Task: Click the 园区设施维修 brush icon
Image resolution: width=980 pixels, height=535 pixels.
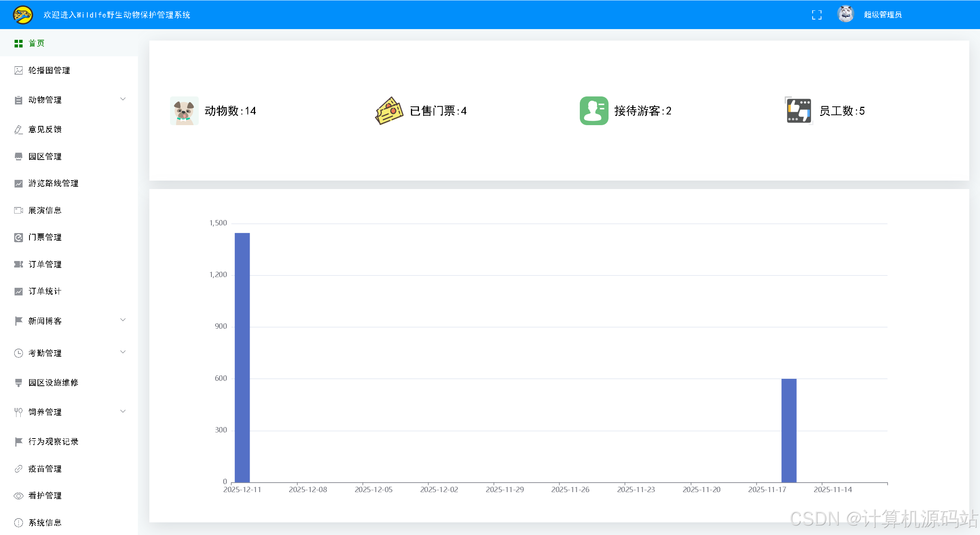Action: (x=18, y=383)
